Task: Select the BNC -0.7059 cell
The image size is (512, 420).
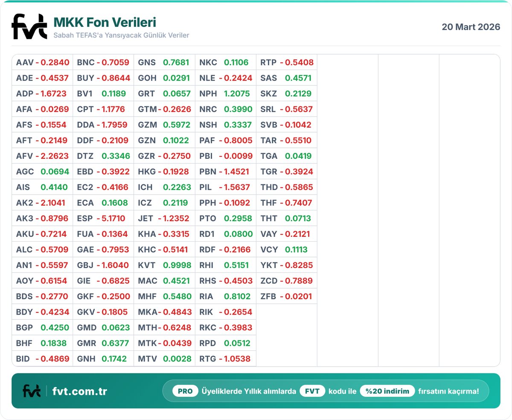Action: [104, 62]
